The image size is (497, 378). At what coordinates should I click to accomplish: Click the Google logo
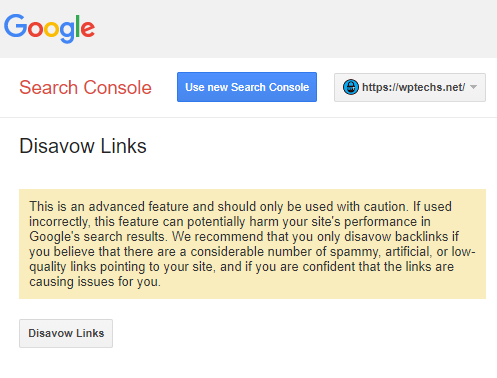pos(49,28)
